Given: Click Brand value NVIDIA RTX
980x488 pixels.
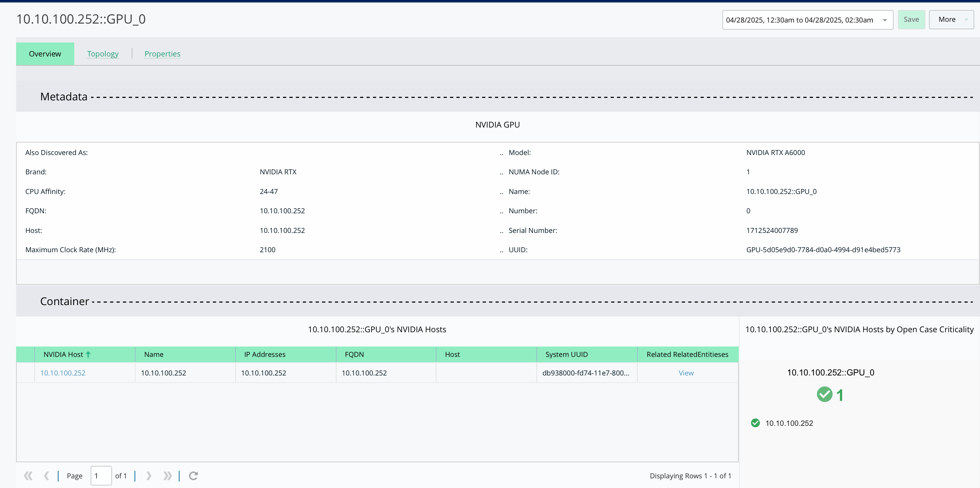Looking at the screenshot, I should (x=278, y=172).
